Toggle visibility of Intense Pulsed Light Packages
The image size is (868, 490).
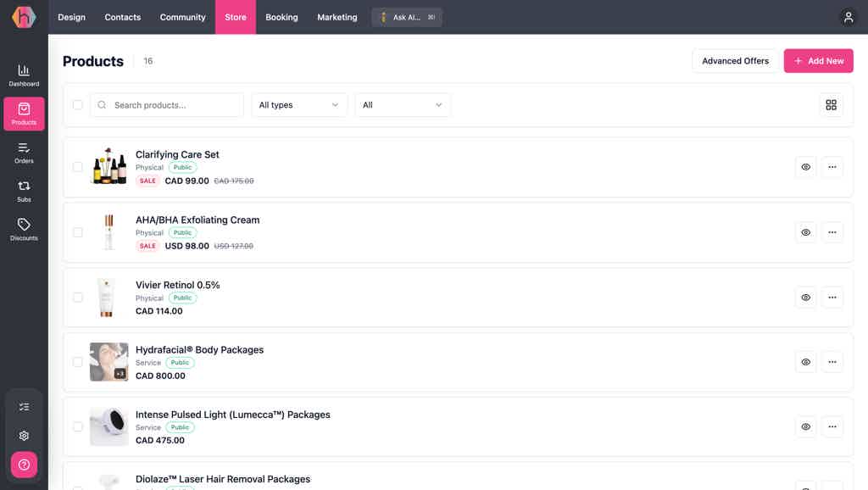(x=805, y=427)
